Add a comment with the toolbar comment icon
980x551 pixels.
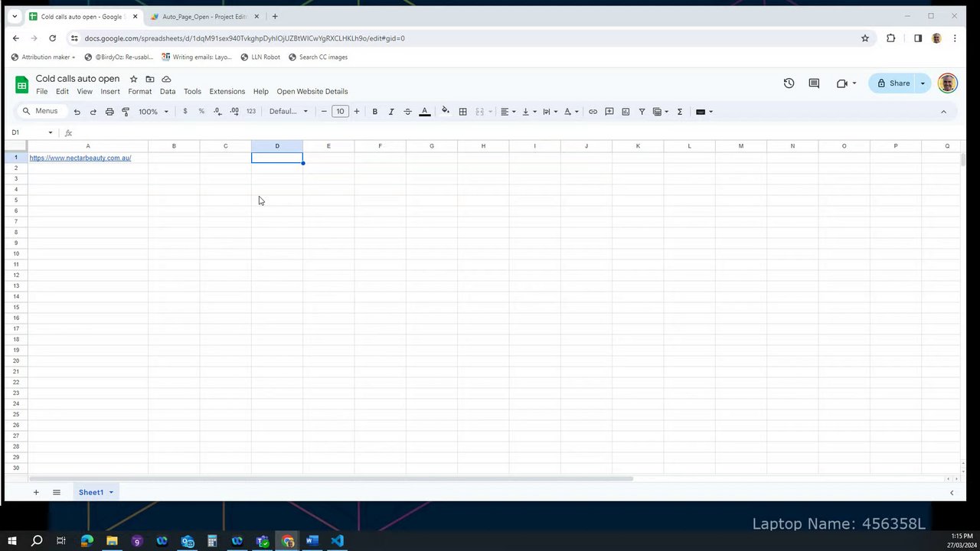(x=609, y=112)
